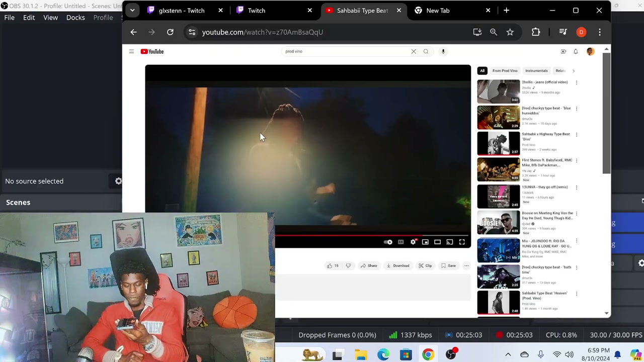
Task: Expand more actions menu beside Save
Action: click(x=466, y=265)
